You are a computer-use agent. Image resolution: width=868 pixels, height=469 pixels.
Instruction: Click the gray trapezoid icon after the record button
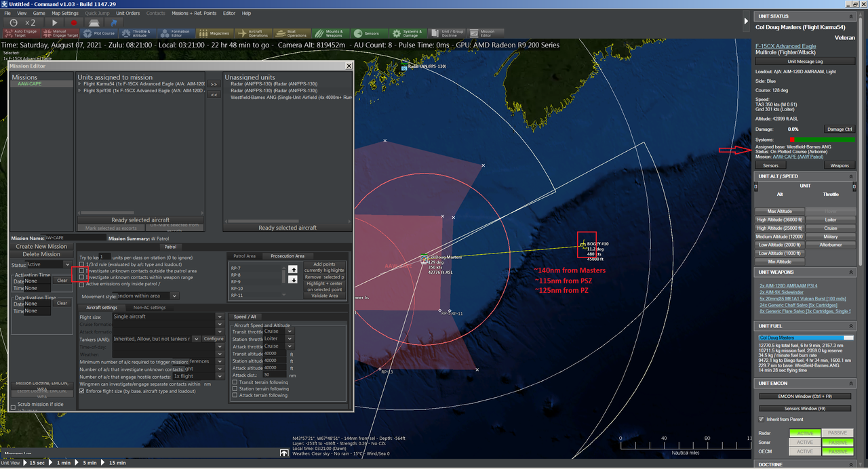point(94,22)
